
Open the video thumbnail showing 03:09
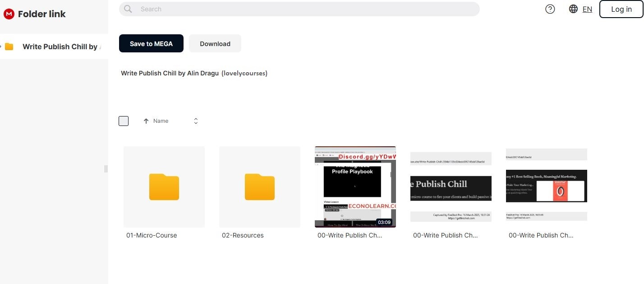355,186
